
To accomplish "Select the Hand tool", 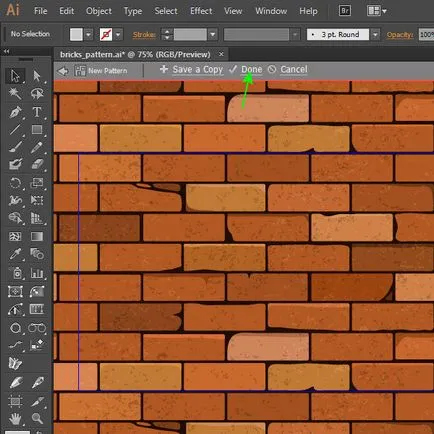I will coord(15,418).
